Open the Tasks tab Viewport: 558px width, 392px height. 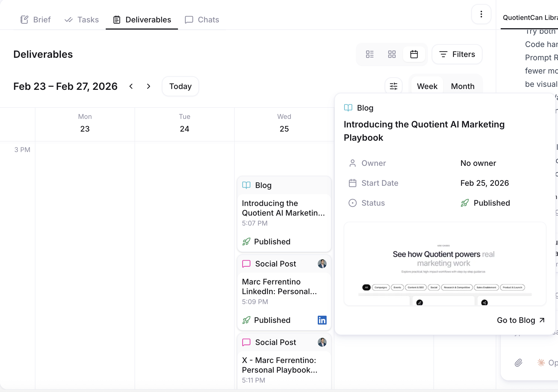coord(82,20)
